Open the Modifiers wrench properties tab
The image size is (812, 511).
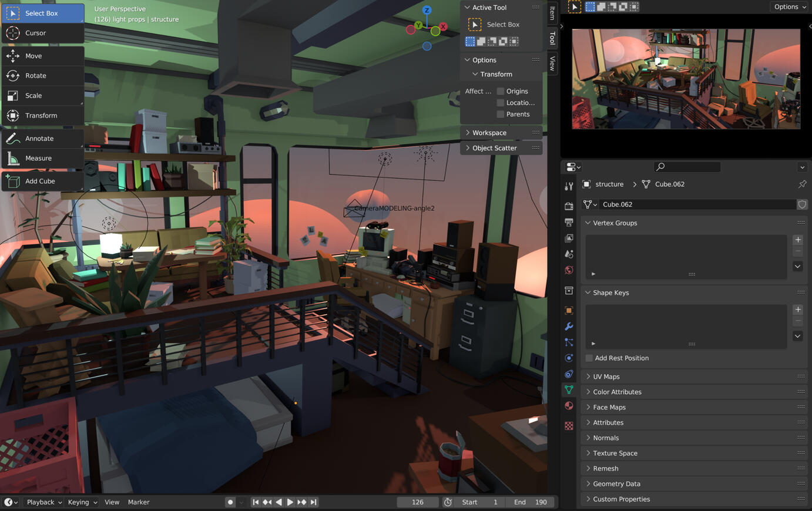pyautogui.click(x=569, y=327)
